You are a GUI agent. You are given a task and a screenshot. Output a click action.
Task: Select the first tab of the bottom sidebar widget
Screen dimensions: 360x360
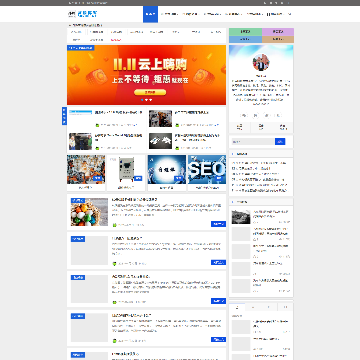[x=237, y=307]
